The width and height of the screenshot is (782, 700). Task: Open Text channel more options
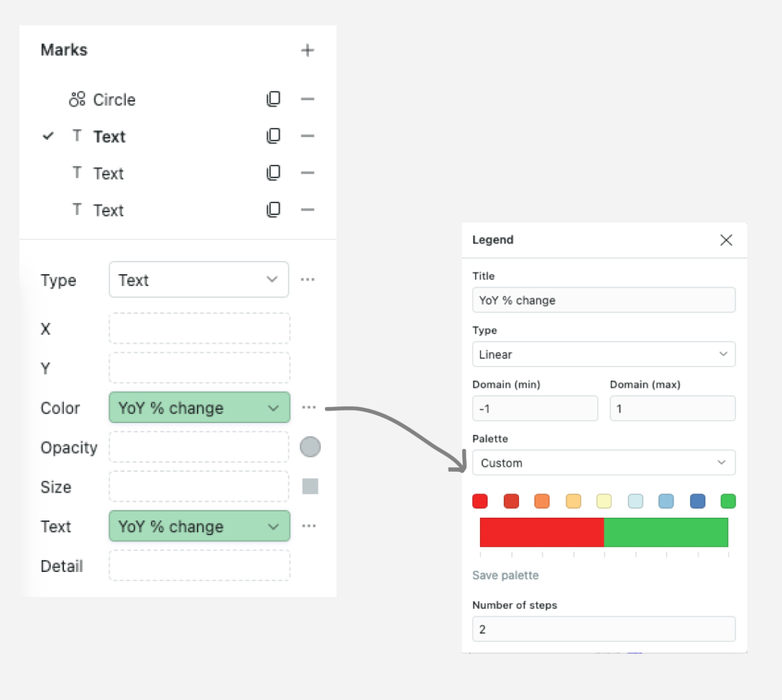click(309, 527)
